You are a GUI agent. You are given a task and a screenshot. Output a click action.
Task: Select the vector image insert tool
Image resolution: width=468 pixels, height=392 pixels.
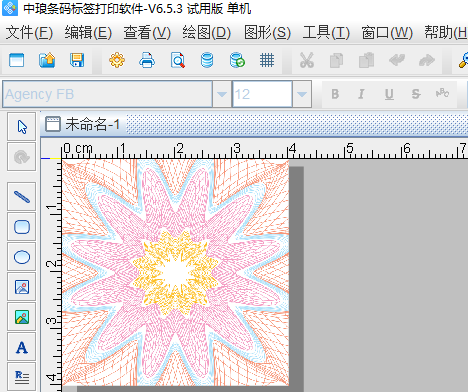pos(22,287)
